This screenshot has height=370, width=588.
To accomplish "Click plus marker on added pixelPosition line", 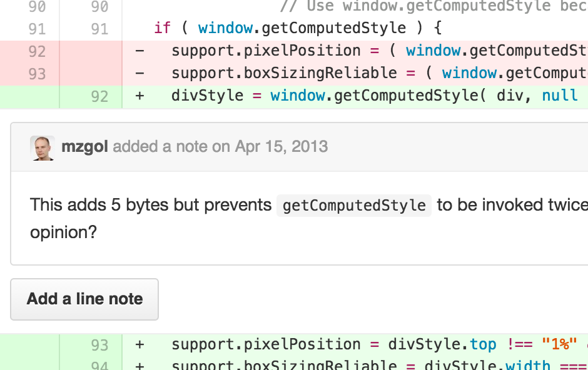I will tap(139, 344).
